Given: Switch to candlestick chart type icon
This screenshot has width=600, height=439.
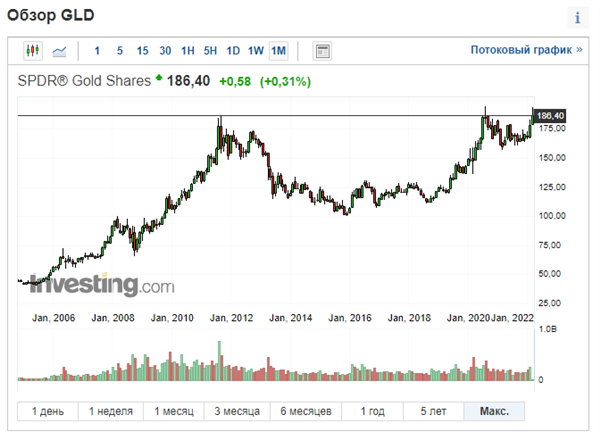Looking at the screenshot, I should pyautogui.click(x=33, y=51).
